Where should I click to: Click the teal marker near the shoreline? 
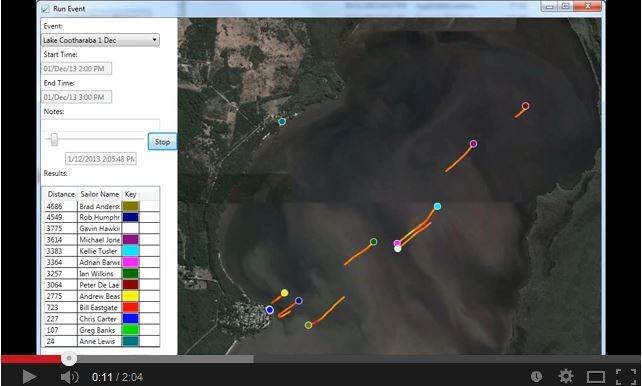[x=282, y=122]
